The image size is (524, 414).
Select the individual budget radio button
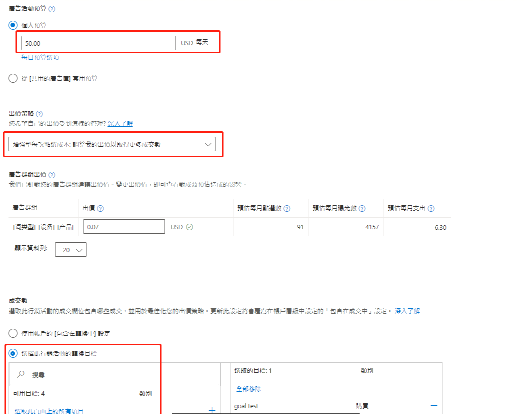click(13, 25)
